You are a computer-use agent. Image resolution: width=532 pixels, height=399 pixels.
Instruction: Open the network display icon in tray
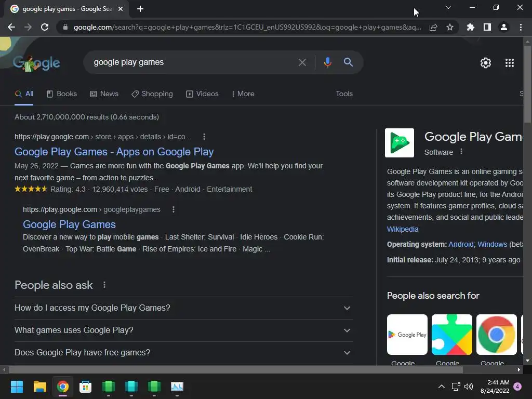456,387
